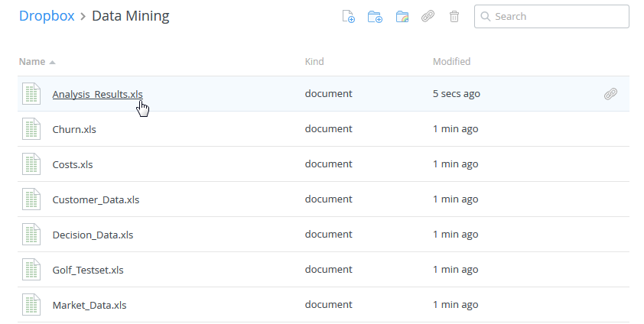644x324 pixels.
Task: Open the Analysis_Results.xls file
Action: point(97,94)
